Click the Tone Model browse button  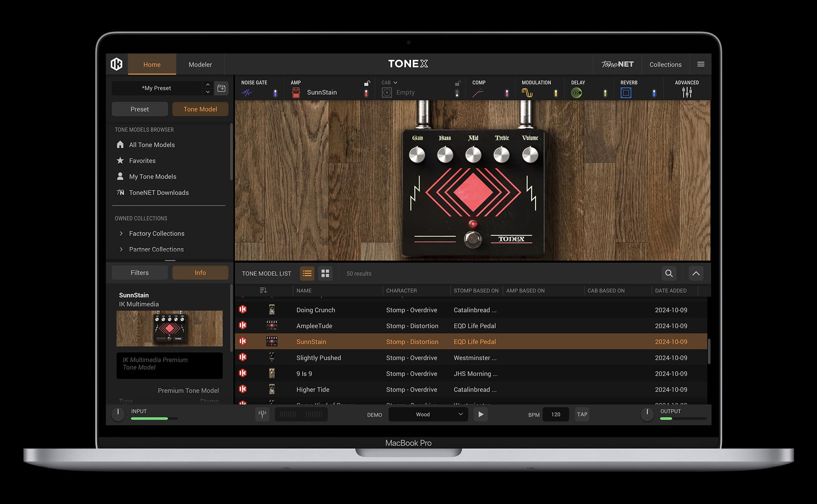click(200, 109)
